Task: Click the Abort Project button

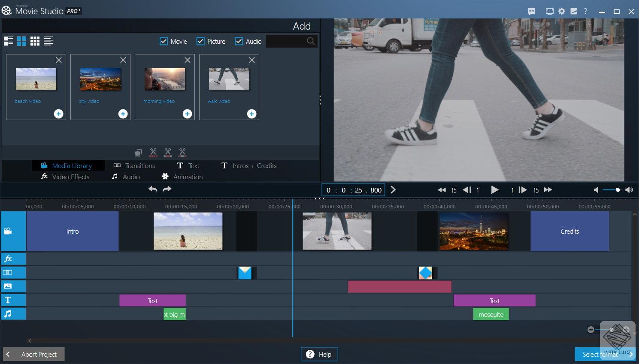Action: [x=33, y=354]
